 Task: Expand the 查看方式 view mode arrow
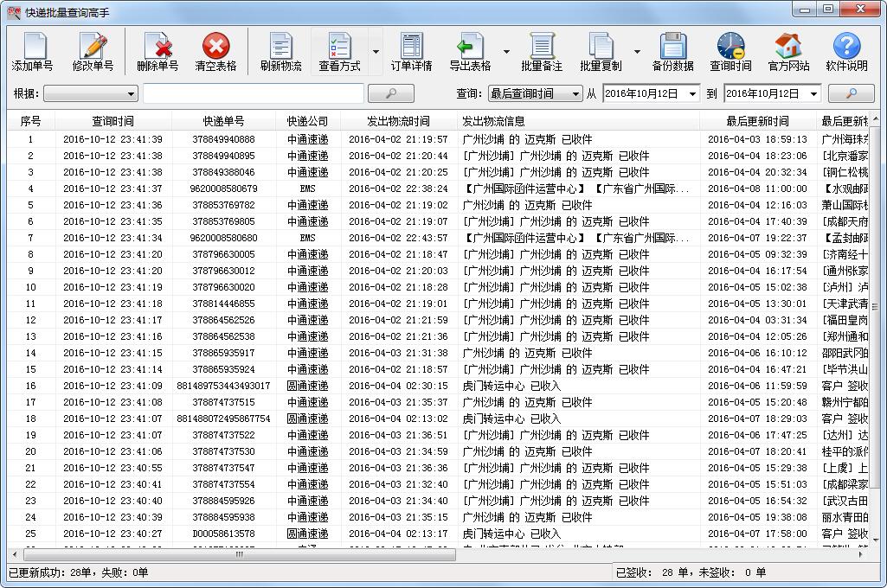coord(376,50)
